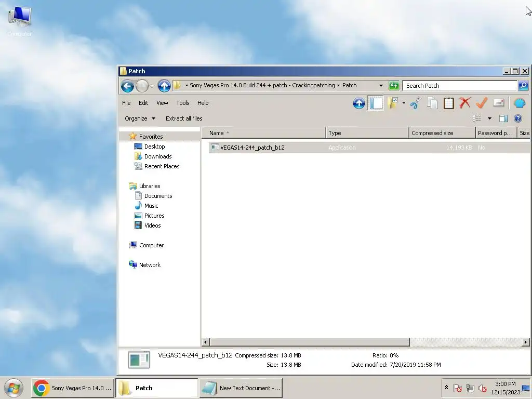Click the muted volume tray icon

[482, 388]
